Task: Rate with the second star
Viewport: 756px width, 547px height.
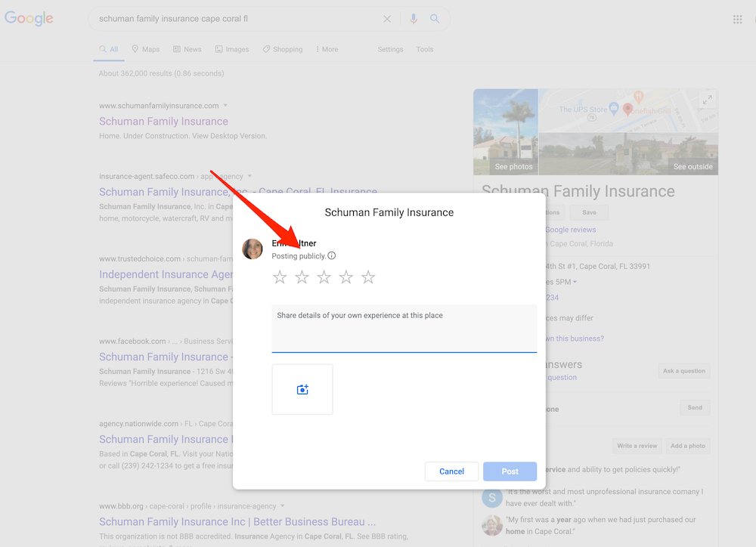Action: point(302,277)
